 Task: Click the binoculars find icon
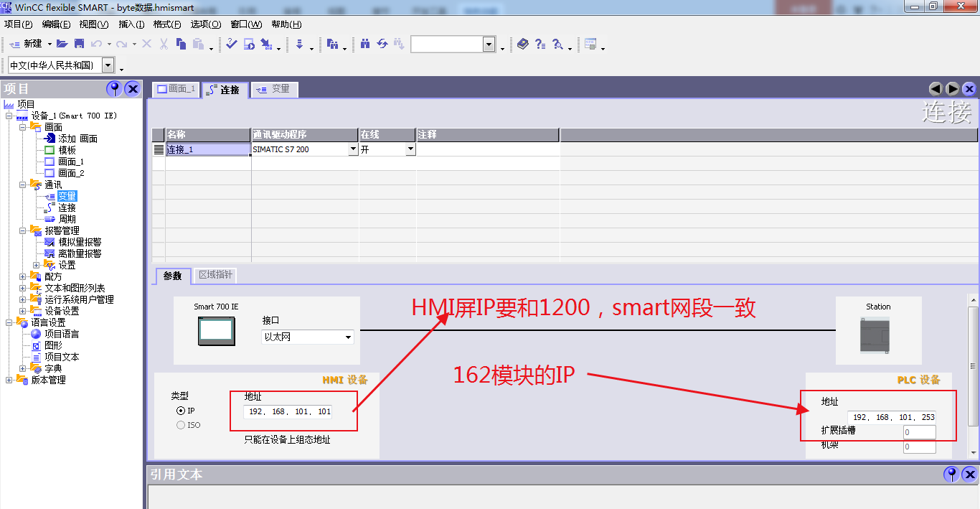(365, 44)
